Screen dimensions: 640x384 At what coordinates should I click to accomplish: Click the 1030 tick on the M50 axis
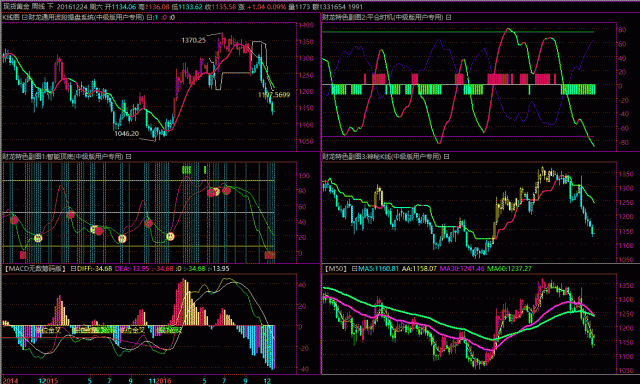[x=627, y=370]
